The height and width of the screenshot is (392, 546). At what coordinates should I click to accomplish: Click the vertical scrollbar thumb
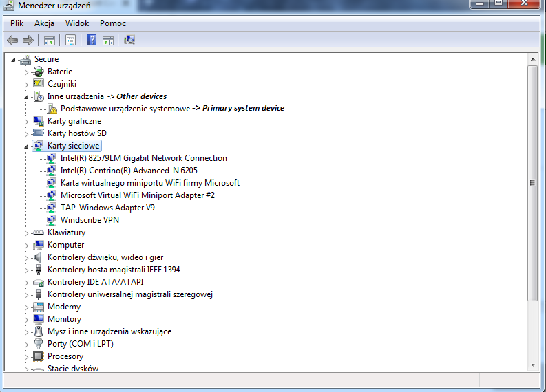point(533,183)
